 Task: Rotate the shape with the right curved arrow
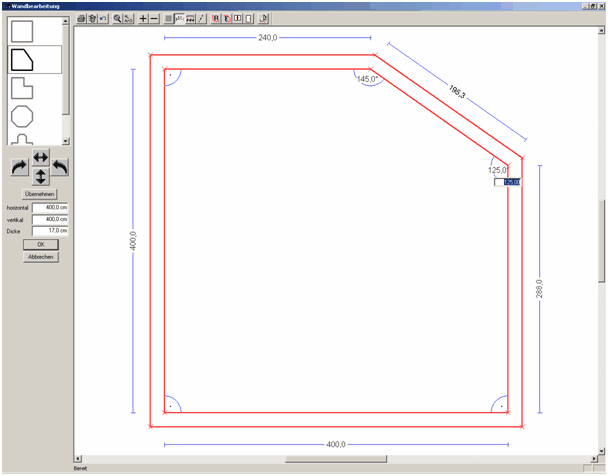(19, 167)
